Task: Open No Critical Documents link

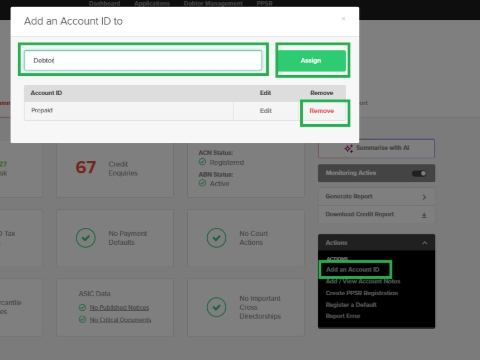Action: click(120, 320)
